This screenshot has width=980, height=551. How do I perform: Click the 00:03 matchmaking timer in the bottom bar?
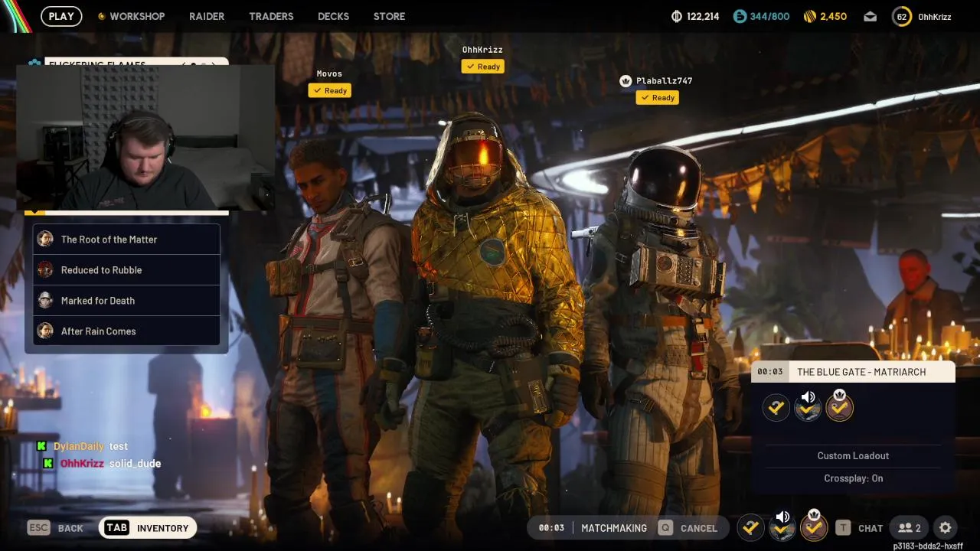tap(551, 528)
